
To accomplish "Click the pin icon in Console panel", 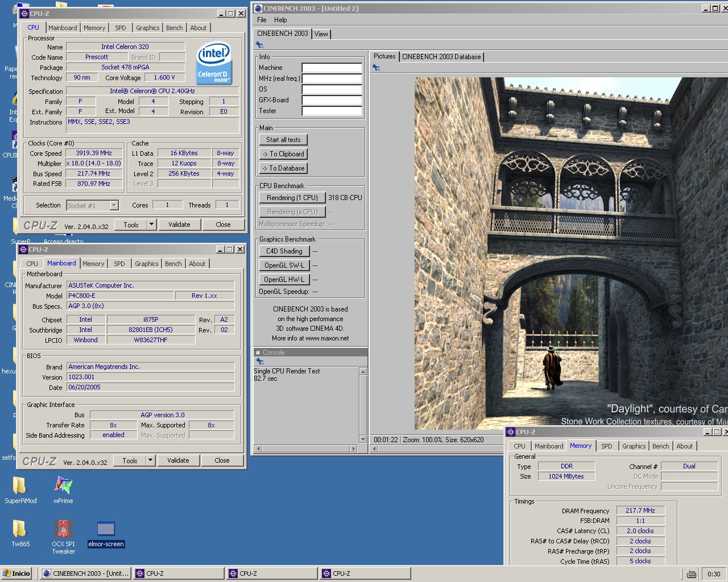I will [259, 361].
